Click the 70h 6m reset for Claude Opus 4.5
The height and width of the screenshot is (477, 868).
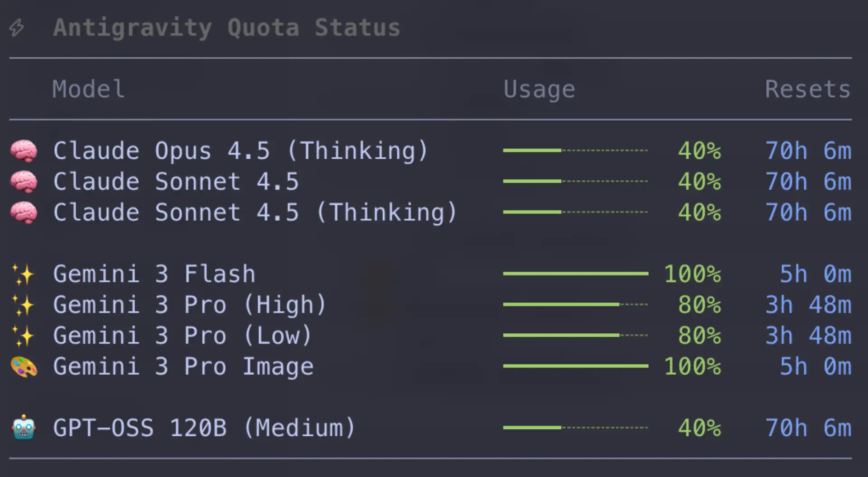[x=808, y=151]
